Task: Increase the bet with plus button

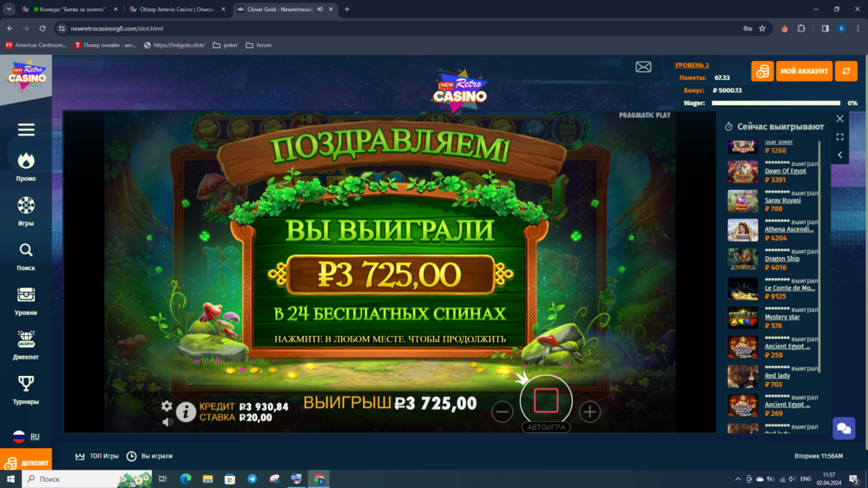Action: click(589, 412)
